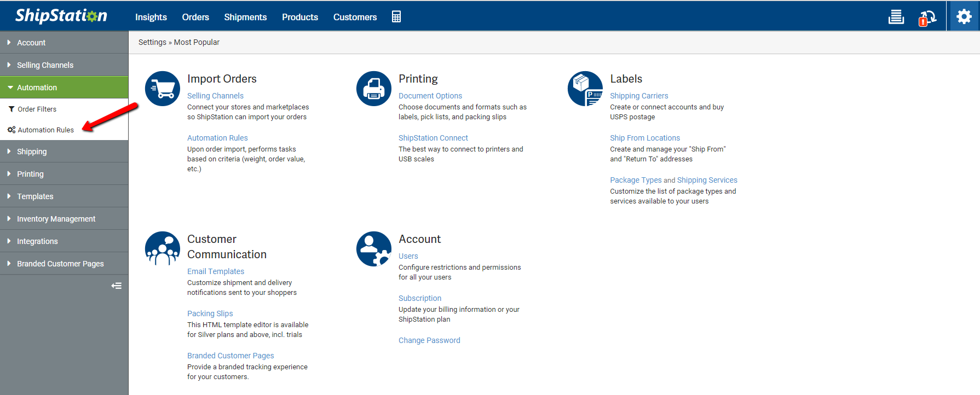Open the ShipStation Connect link
Screen dimensions: 980x395
[x=433, y=138]
